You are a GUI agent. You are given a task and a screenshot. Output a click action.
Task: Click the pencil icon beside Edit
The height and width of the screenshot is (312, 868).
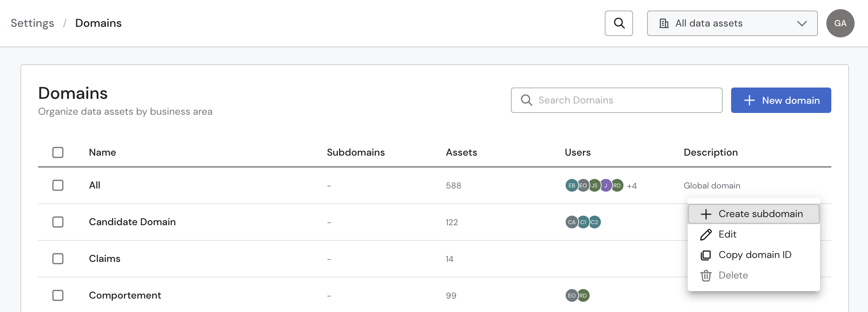(706, 234)
